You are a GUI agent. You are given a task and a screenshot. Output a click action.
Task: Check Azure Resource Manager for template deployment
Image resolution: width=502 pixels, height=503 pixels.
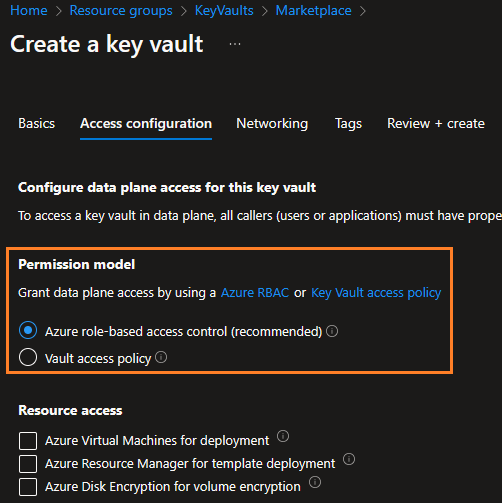28,464
